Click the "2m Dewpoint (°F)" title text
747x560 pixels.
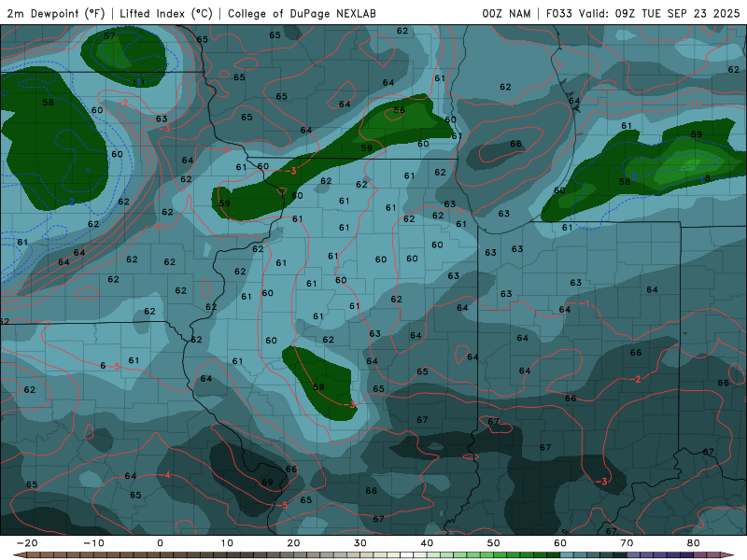click(x=56, y=13)
